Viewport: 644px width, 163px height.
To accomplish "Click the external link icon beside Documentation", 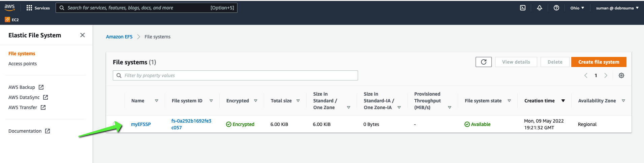I will pos(47,131).
